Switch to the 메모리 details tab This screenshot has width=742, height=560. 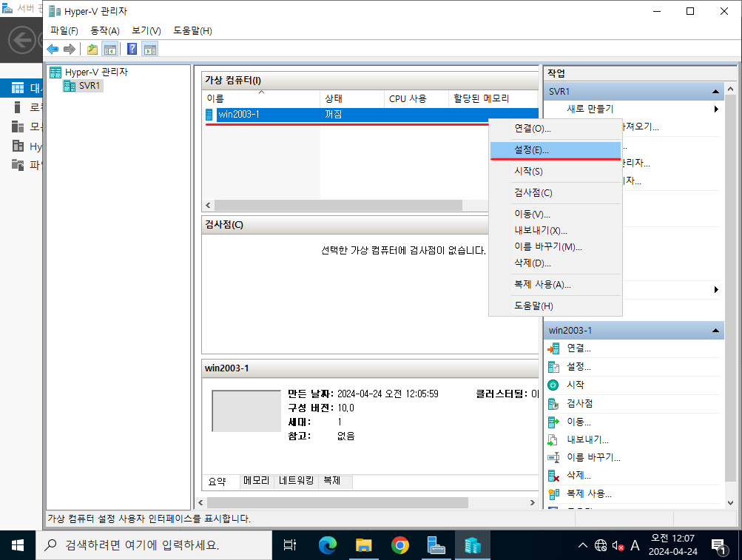[256, 481]
